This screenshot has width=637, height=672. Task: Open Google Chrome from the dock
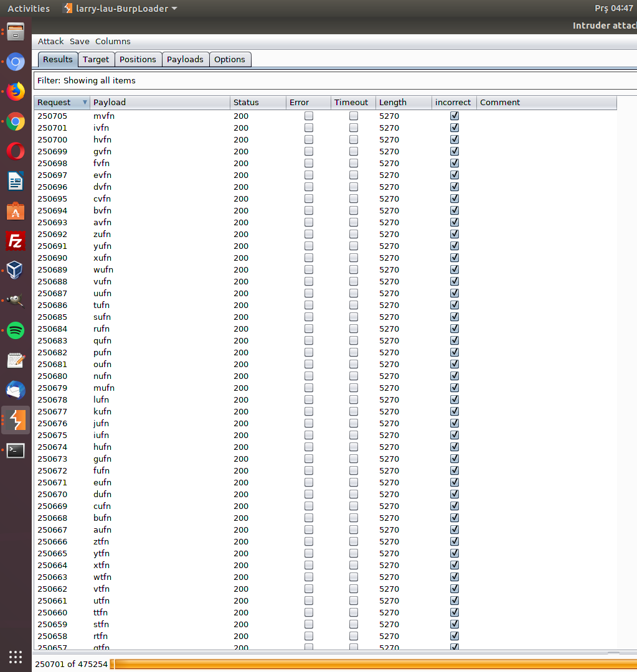tap(16, 122)
